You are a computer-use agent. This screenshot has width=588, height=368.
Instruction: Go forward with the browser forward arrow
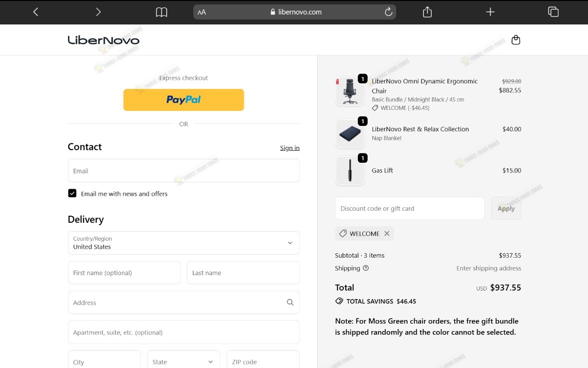pos(98,12)
